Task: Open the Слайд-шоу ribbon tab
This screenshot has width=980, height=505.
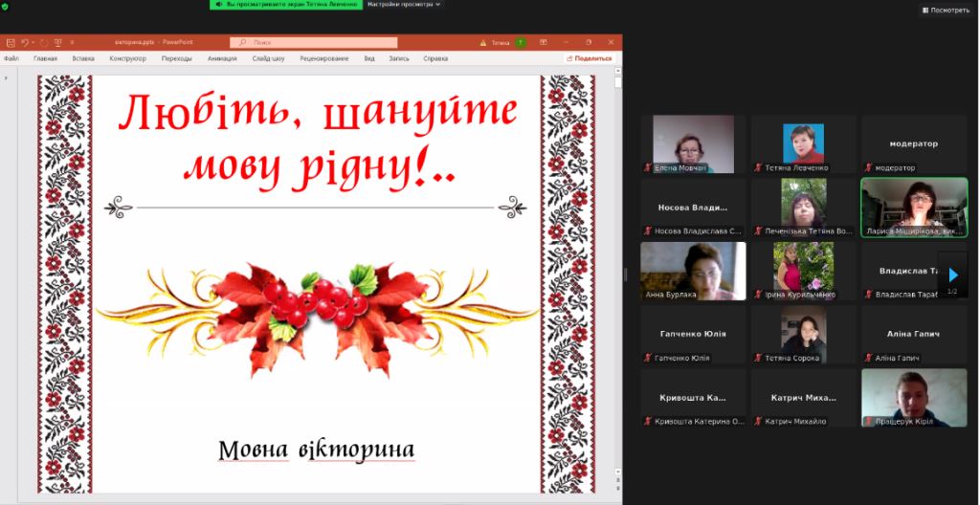Action: click(x=268, y=58)
